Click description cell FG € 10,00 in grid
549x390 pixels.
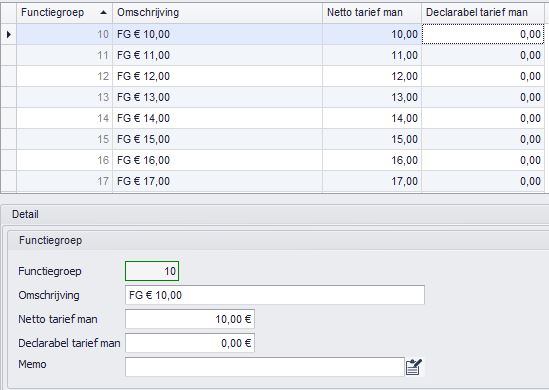coord(217,34)
